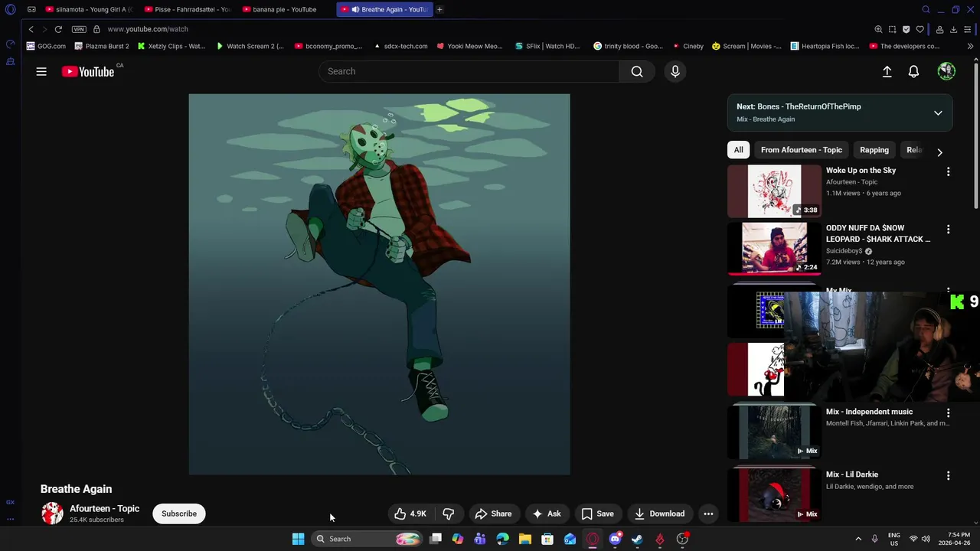Click the YouTube search magnifier button

click(637, 71)
